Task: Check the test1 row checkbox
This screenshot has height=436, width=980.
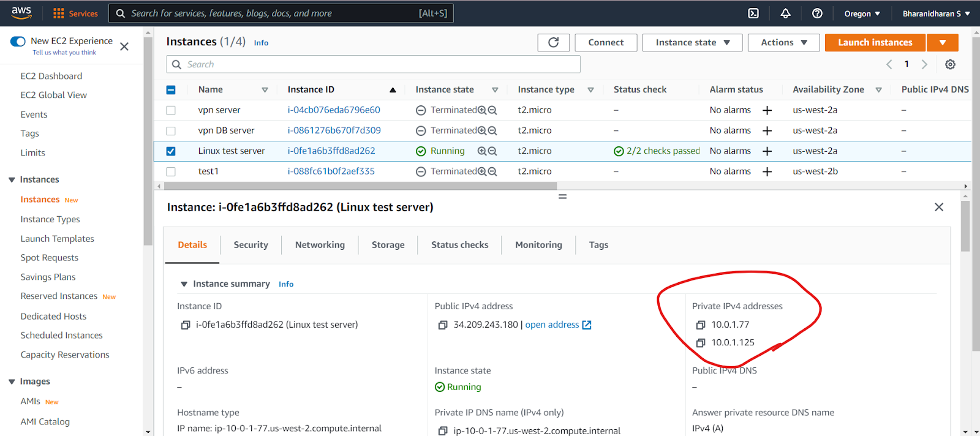Action: [171, 171]
